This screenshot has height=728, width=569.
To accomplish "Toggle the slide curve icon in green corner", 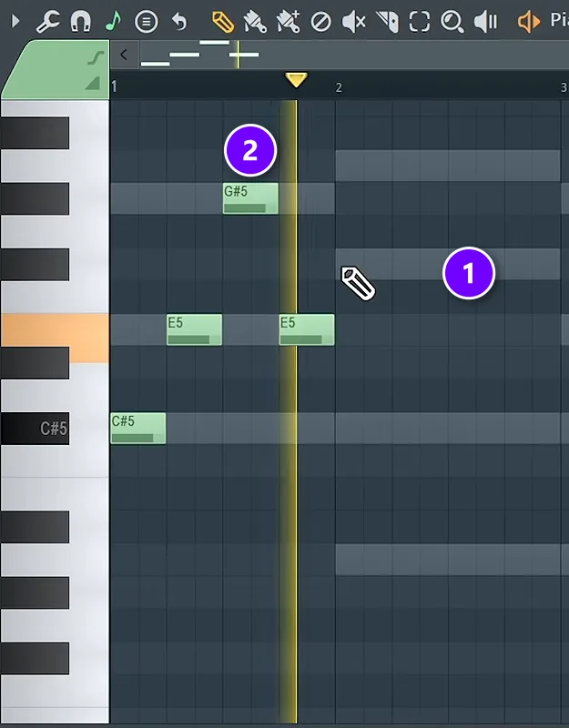I will click(x=96, y=58).
